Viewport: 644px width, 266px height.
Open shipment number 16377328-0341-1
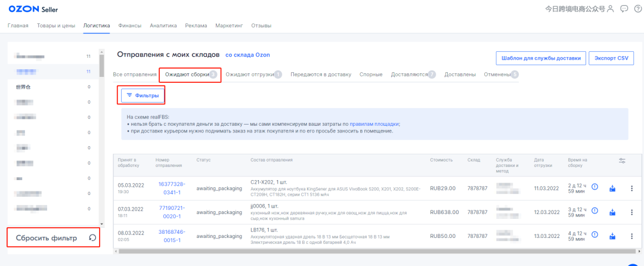(x=172, y=188)
